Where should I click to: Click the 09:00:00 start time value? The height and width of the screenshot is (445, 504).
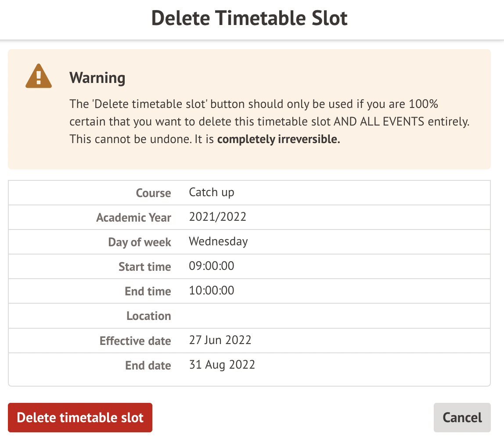(211, 266)
